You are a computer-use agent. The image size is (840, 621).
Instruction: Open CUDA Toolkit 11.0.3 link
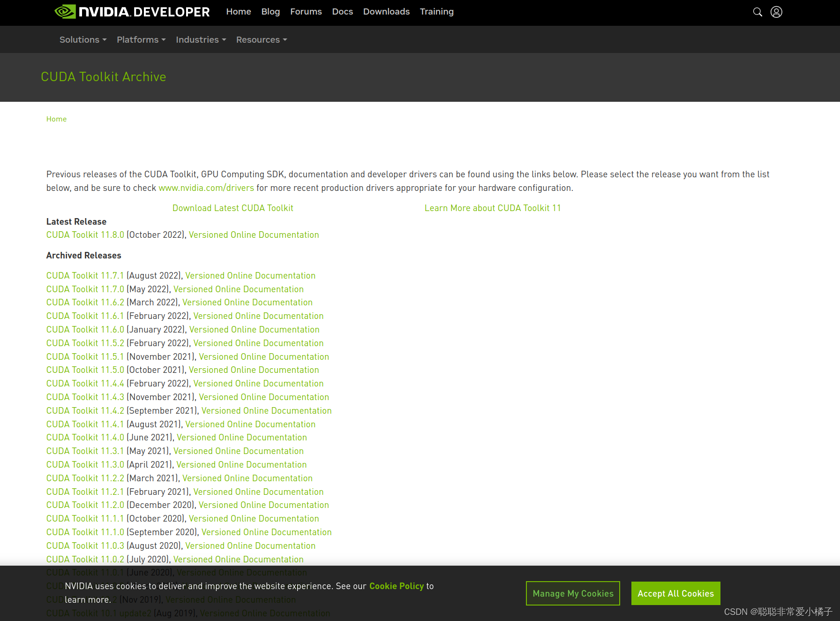(85, 545)
